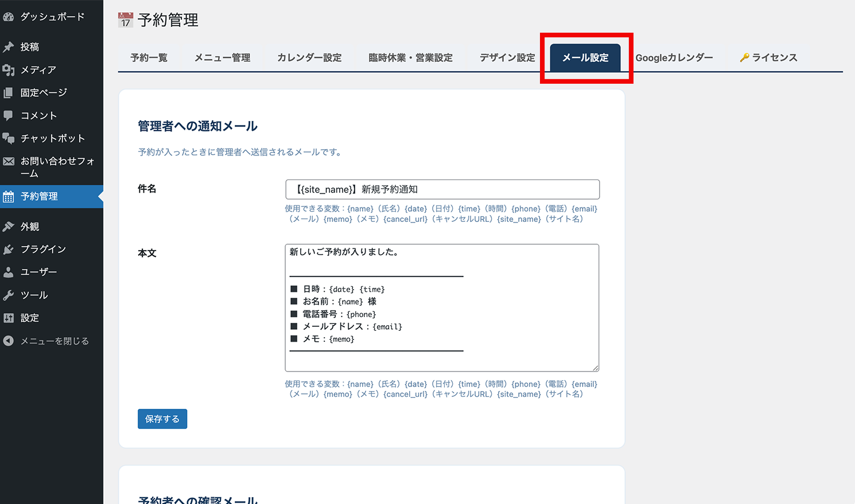This screenshot has height=504, width=855.
Task: Select the コメント speech bubble icon
Action: 9,116
